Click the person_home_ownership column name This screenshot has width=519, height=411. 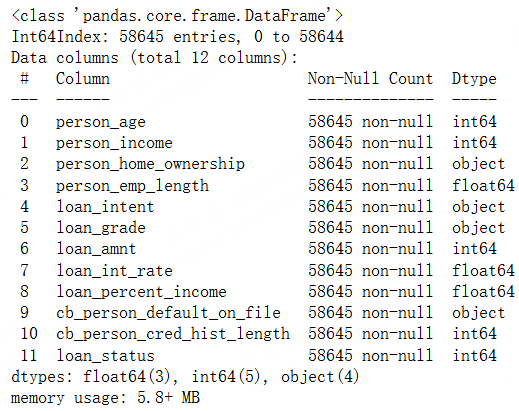[x=150, y=164]
